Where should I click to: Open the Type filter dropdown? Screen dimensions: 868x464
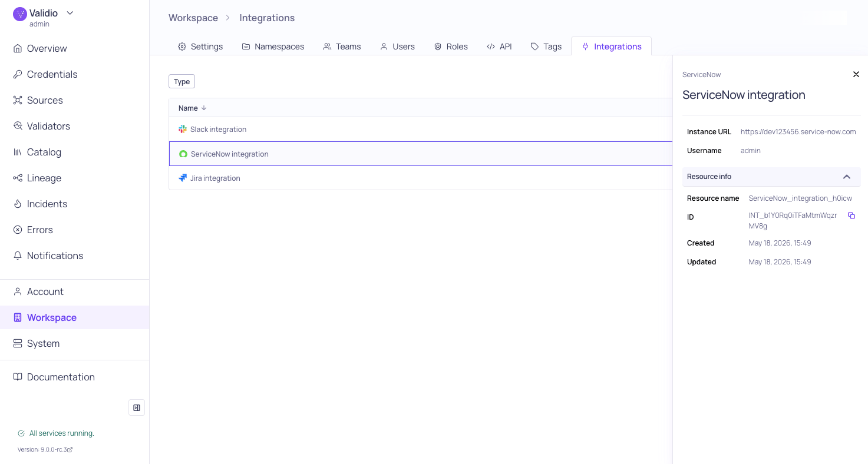pyautogui.click(x=181, y=81)
